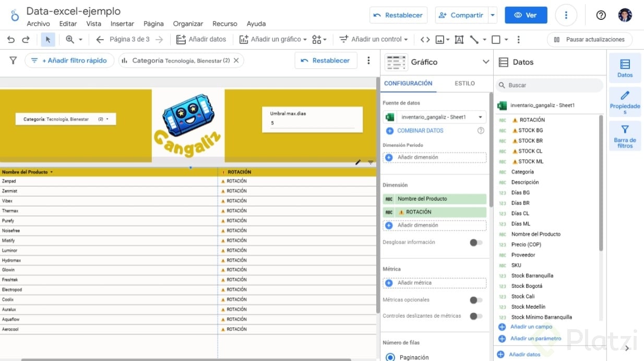The height and width of the screenshot is (361, 644).
Task: Click Añadir datos in the toolbar
Action: pos(201,40)
